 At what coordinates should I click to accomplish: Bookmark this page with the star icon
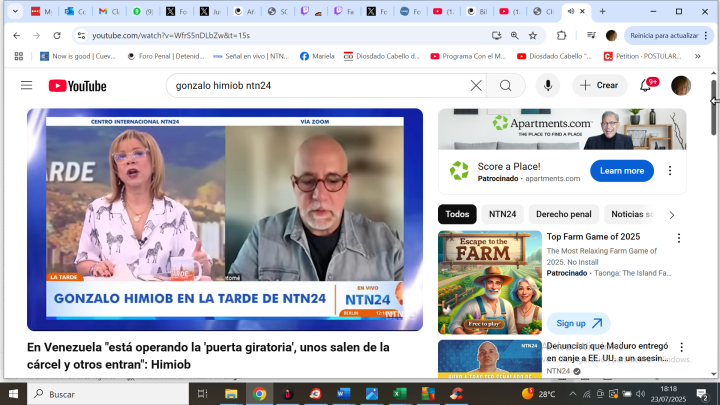click(534, 35)
